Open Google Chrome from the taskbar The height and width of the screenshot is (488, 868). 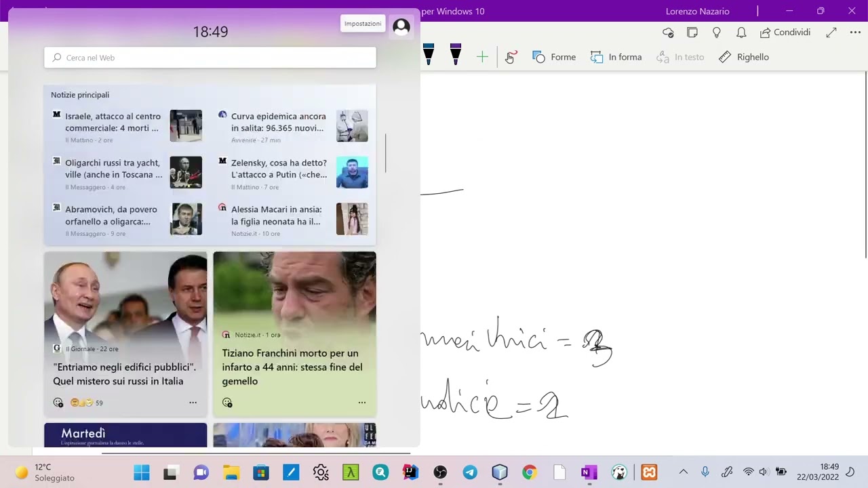(530, 472)
